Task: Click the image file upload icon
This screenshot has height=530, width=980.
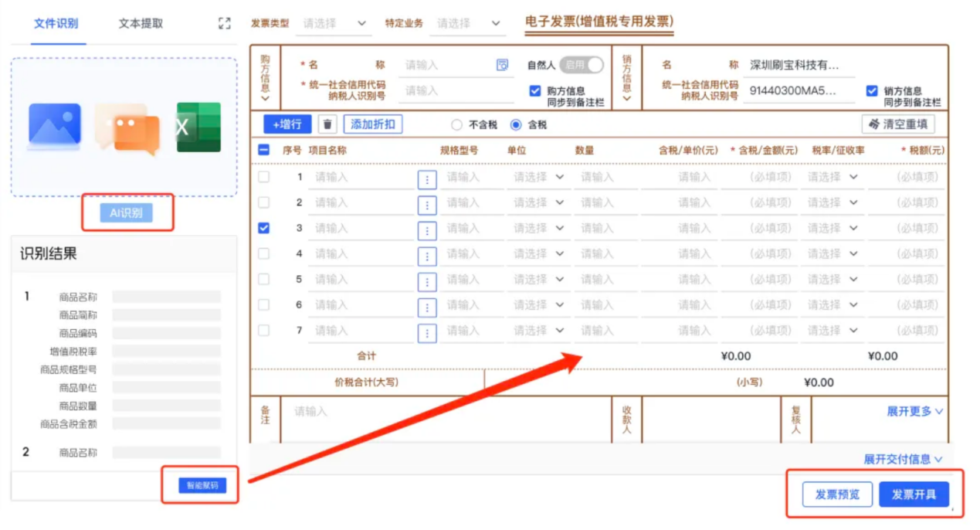Action: tap(55, 126)
